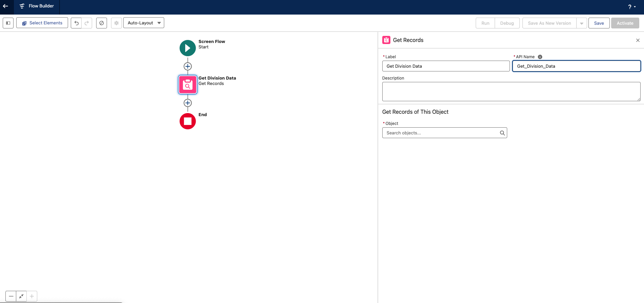Click into the Description text area
This screenshot has width=644, height=303.
click(511, 91)
